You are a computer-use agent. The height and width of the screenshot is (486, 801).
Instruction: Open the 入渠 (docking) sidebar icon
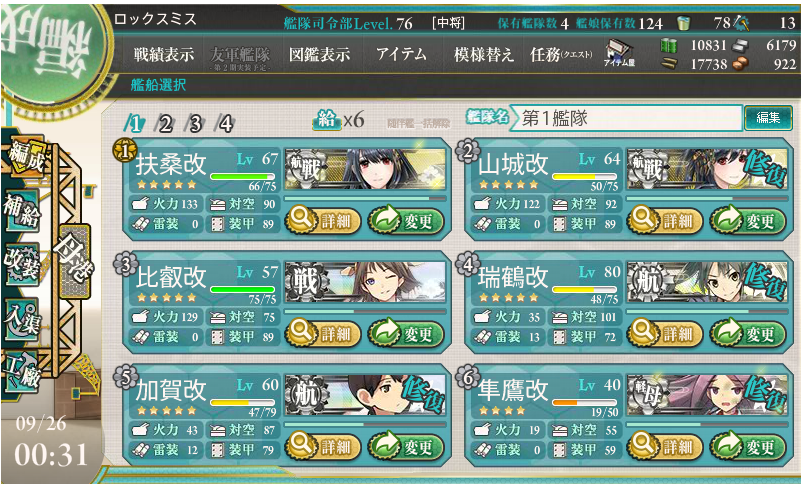pyautogui.click(x=22, y=319)
